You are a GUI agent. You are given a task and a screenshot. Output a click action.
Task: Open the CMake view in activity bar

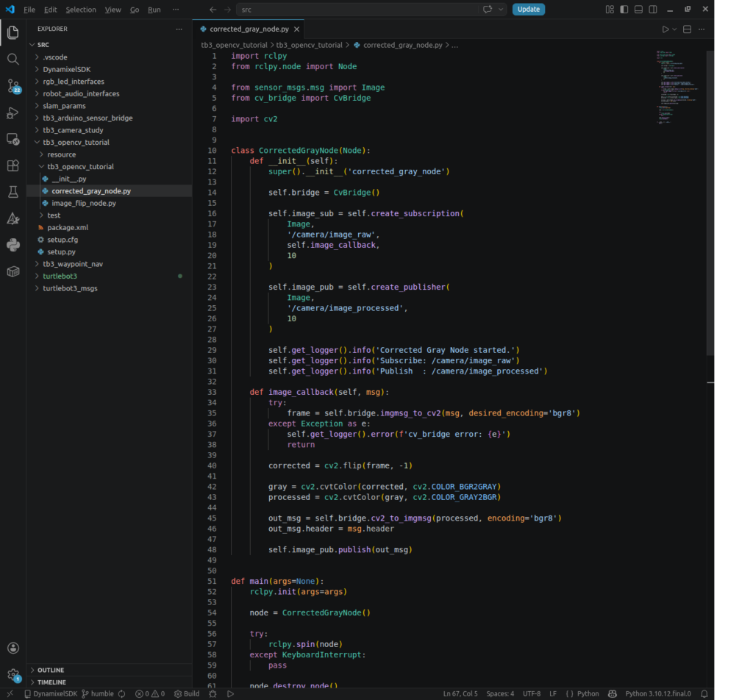click(13, 218)
